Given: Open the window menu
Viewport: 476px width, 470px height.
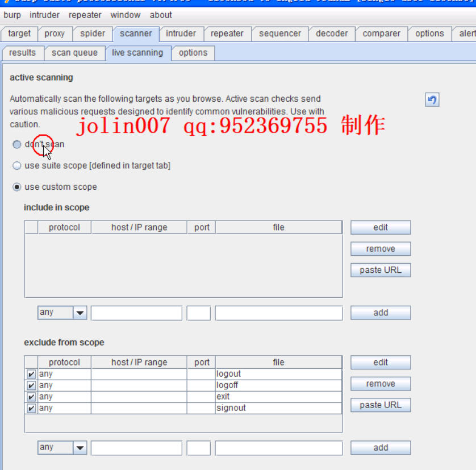Looking at the screenshot, I should pos(126,15).
